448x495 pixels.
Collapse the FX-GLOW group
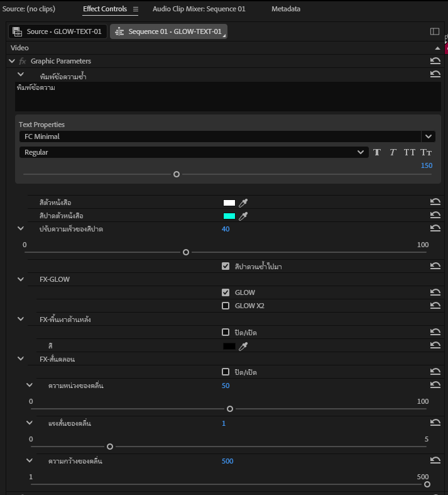tap(21, 279)
